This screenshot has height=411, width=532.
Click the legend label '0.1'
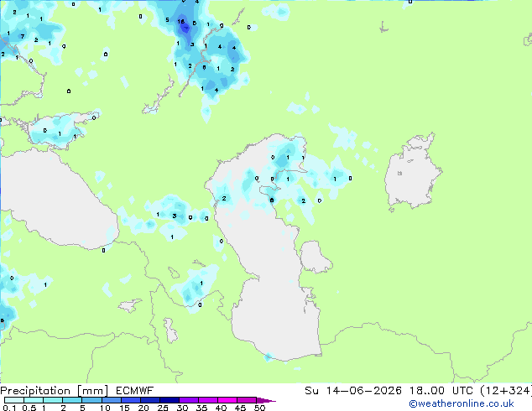point(9,408)
